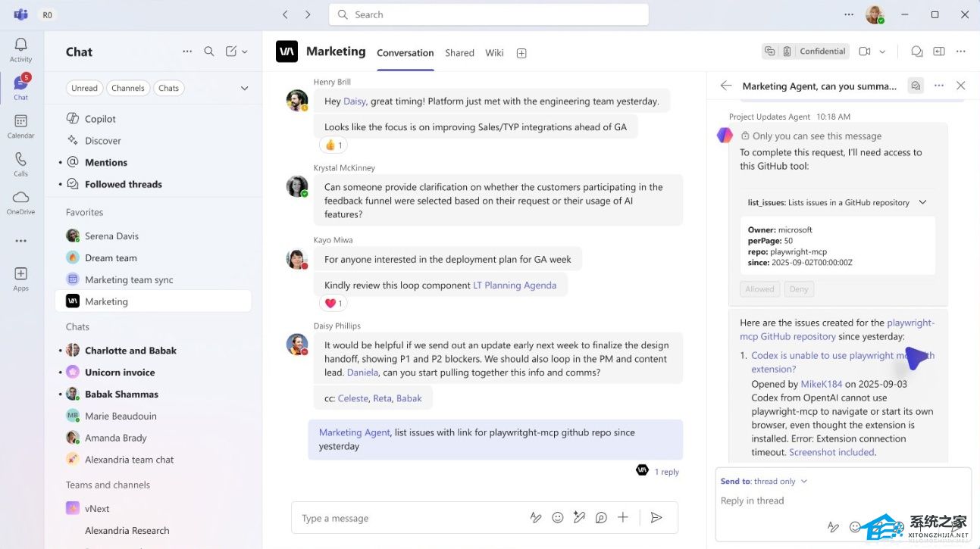The height and width of the screenshot is (549, 980).
Task: Open the LT Planning Agenda loop link
Action: 515,285
